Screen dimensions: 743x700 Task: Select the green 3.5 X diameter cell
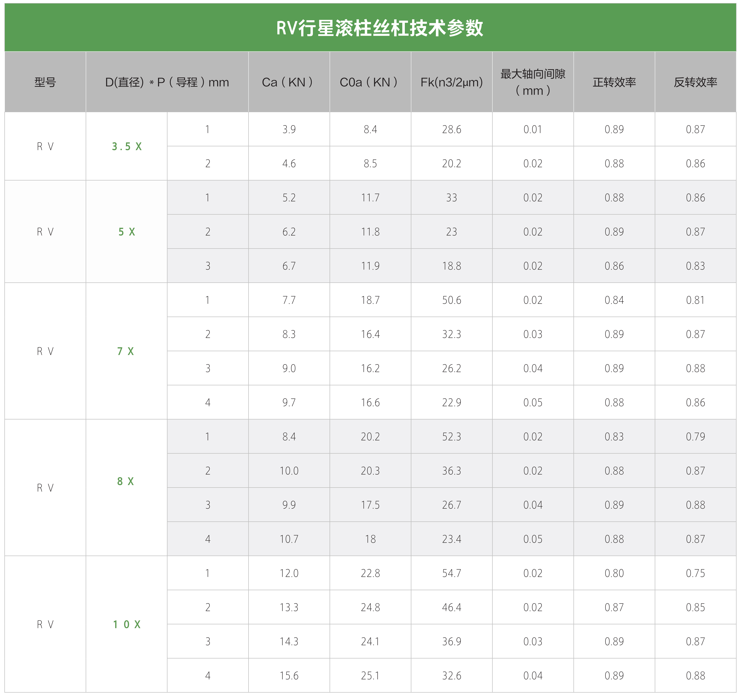[x=127, y=147]
